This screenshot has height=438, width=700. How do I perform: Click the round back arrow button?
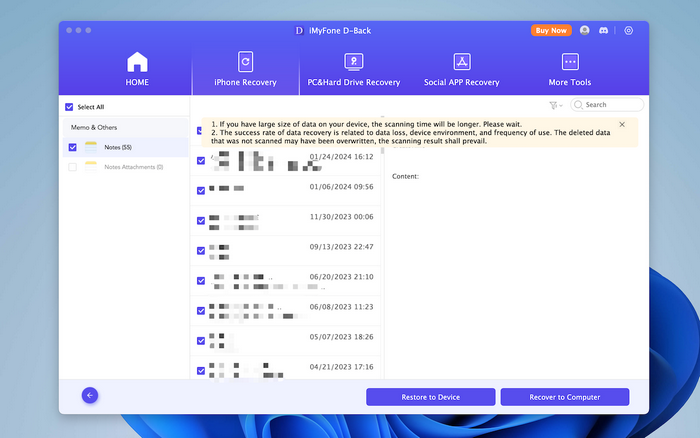(90, 395)
